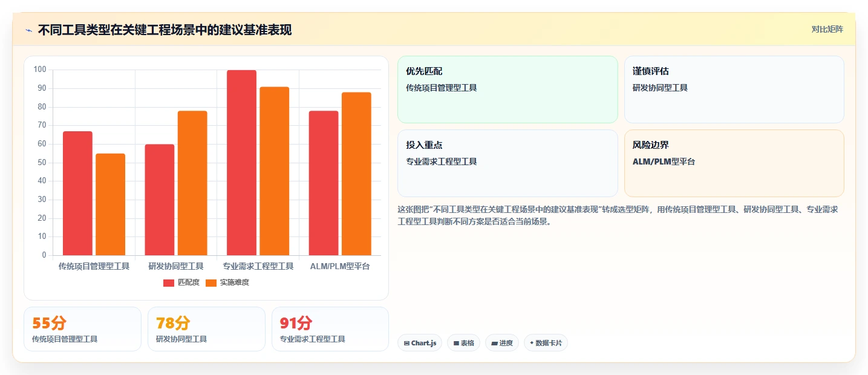Click the x-axis label 专业需求工程型工具
868x375 pixels.
point(258,266)
